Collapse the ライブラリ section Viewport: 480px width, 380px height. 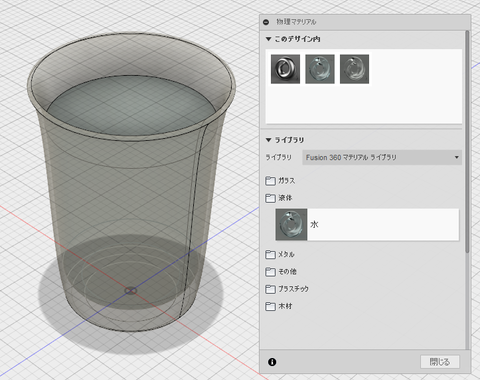(268, 140)
